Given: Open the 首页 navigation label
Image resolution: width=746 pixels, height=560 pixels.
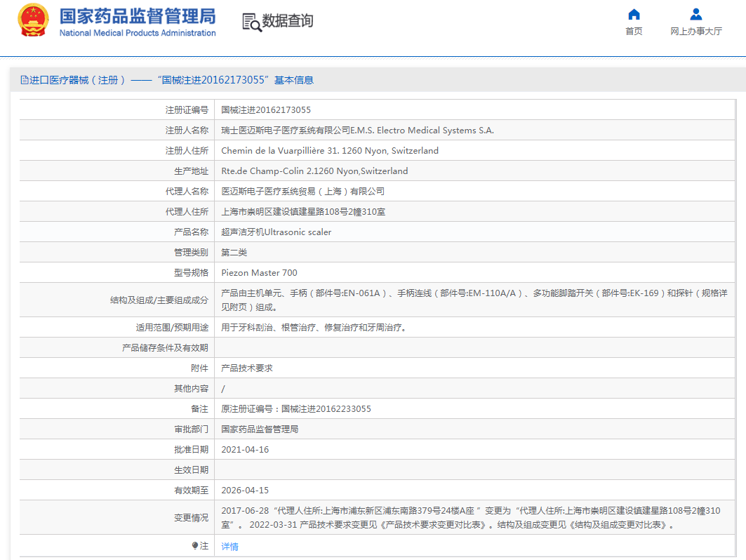Looking at the screenshot, I should [634, 32].
